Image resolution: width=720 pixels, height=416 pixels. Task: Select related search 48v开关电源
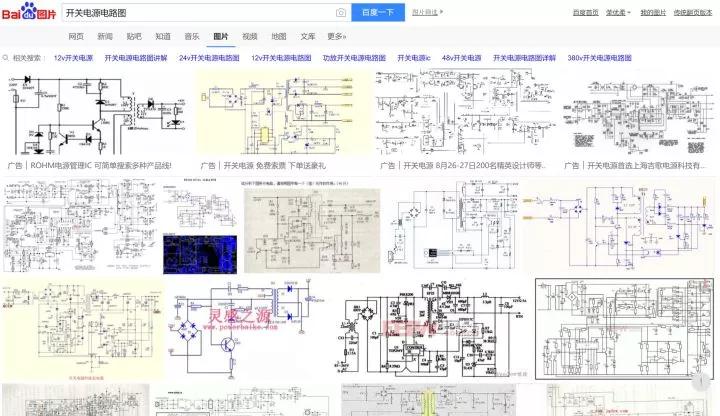point(461,59)
